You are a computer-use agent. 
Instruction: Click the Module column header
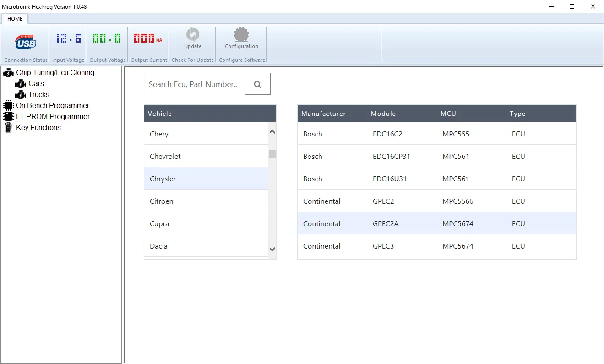coord(383,114)
